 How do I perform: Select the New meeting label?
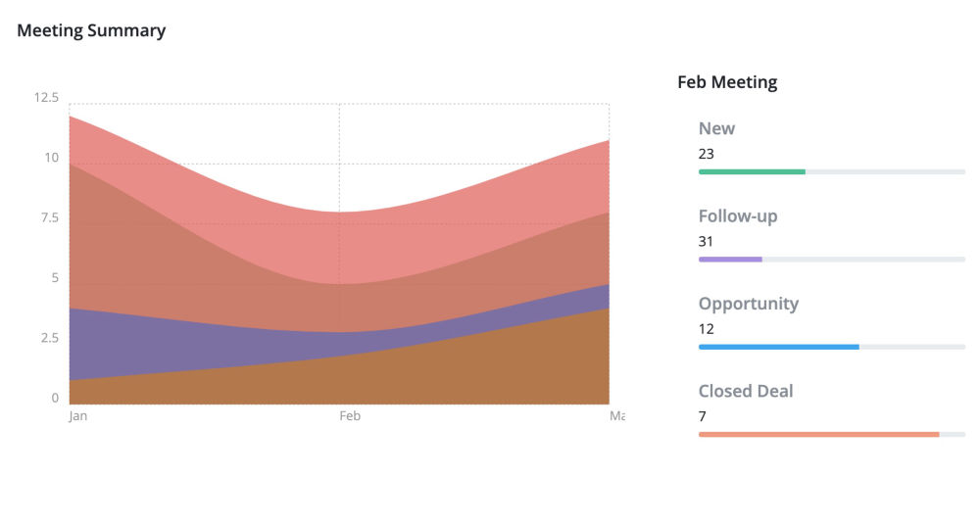tap(716, 128)
